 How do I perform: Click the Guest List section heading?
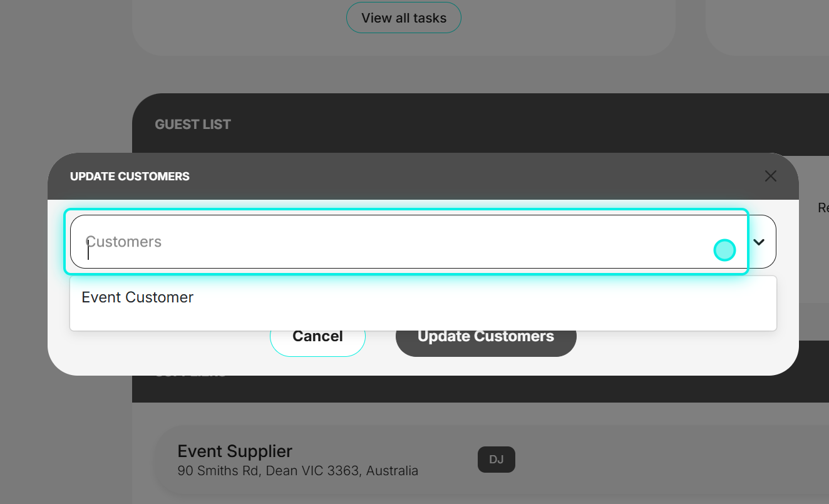pos(193,125)
